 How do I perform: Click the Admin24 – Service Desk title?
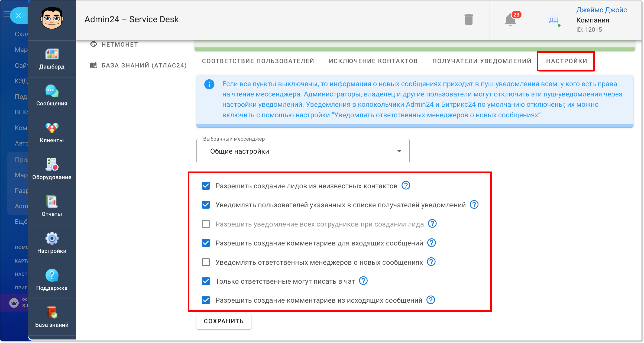click(x=132, y=19)
